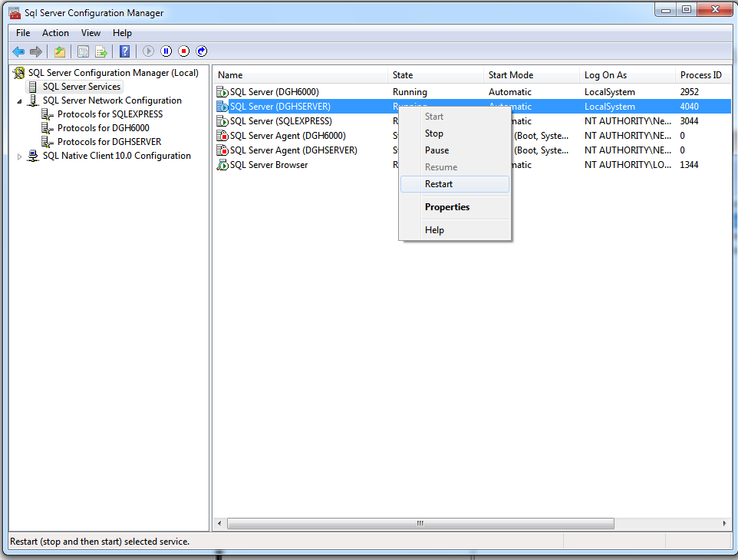This screenshot has height=560, width=738.
Task: Choose Restart from the context menu
Action: (x=455, y=184)
